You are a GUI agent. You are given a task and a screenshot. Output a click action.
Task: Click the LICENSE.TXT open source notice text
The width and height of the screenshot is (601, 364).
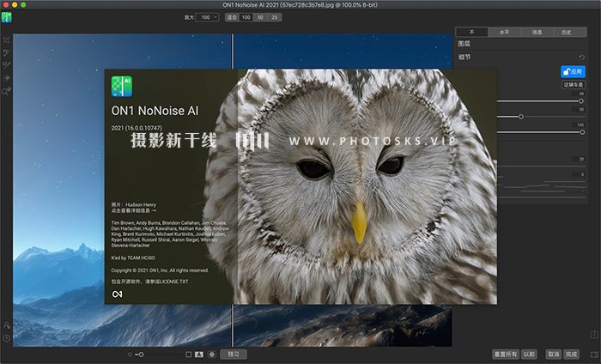tap(150, 282)
